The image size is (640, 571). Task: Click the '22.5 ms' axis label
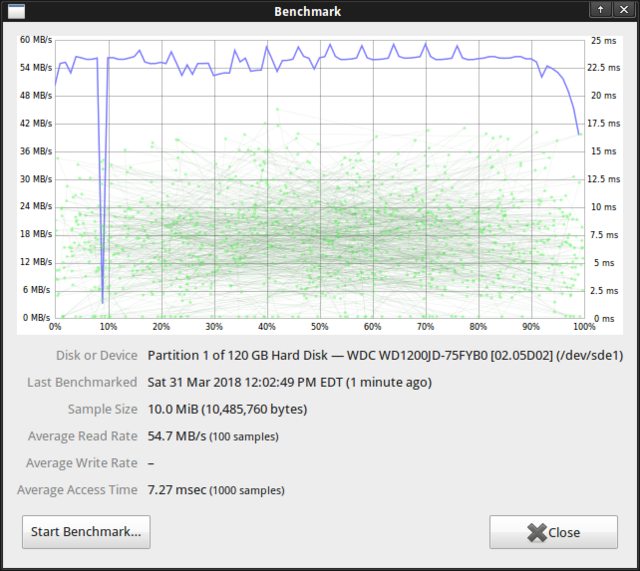click(x=604, y=67)
